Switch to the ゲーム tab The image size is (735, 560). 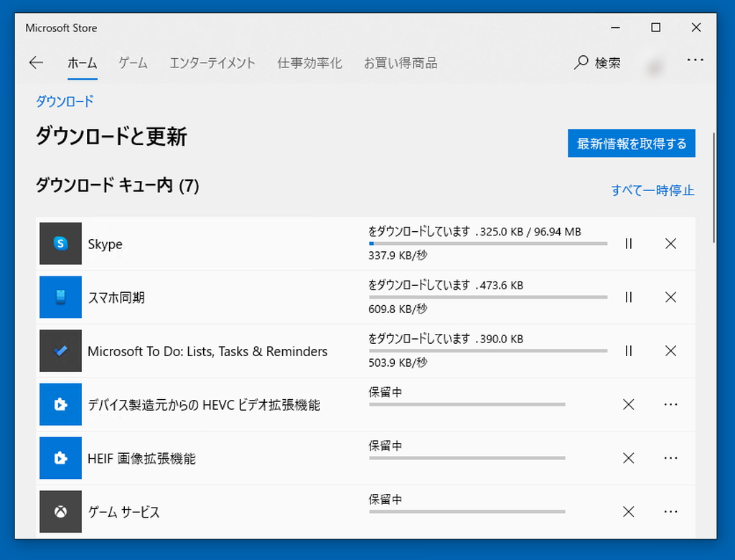coord(132,62)
